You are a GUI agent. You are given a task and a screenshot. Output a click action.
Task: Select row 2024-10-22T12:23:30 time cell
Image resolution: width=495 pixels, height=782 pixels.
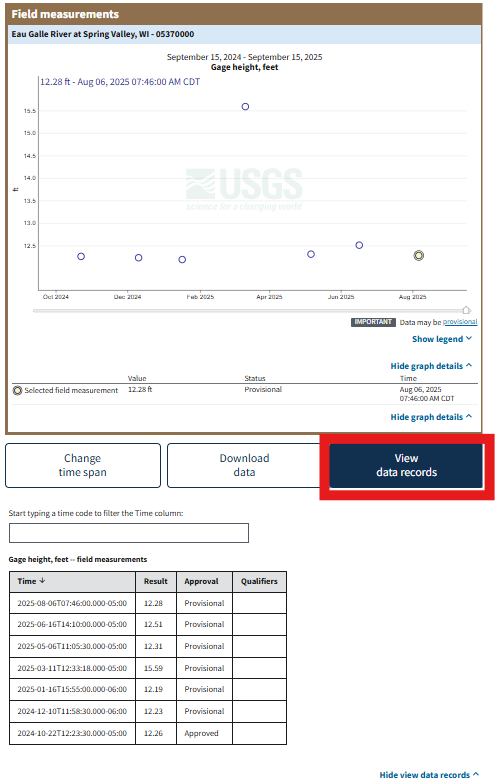tap(72, 733)
